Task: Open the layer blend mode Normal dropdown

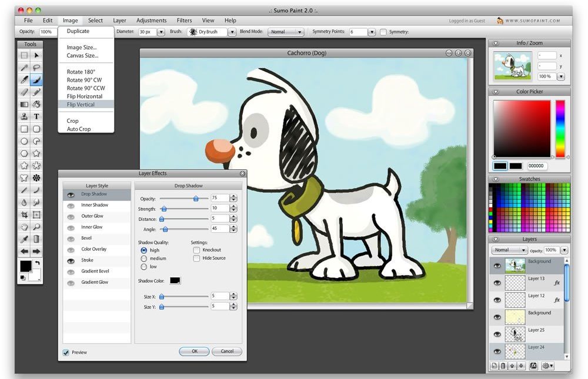Action: point(510,250)
